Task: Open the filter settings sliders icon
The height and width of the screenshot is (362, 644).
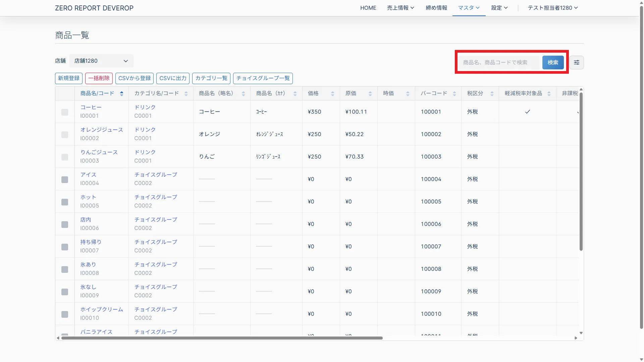Action: [576, 62]
